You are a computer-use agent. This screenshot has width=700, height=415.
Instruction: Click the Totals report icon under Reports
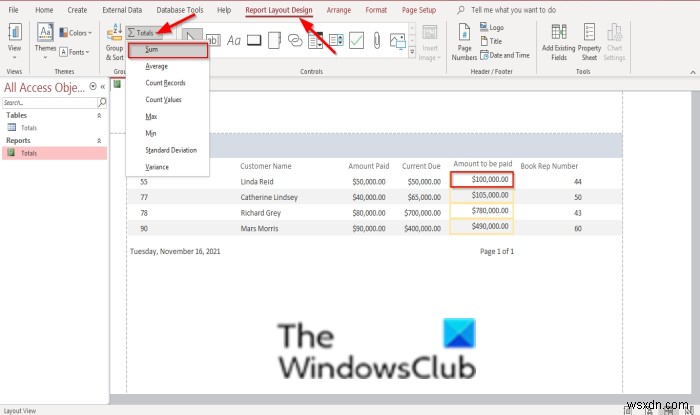coord(12,153)
